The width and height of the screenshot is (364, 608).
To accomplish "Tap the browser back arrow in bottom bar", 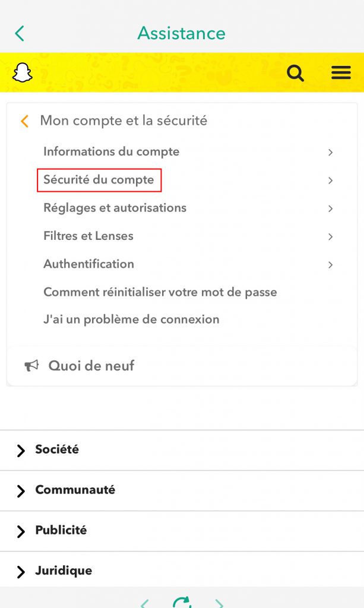I will point(144,603).
